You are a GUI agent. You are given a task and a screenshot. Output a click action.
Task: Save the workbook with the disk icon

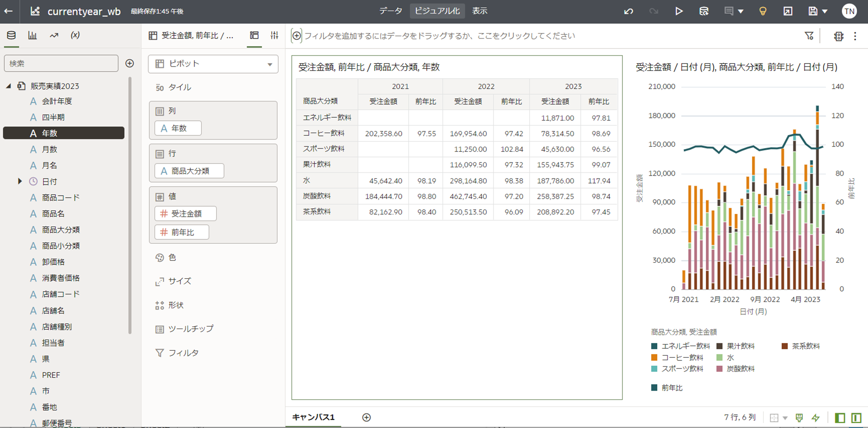pyautogui.click(x=813, y=11)
